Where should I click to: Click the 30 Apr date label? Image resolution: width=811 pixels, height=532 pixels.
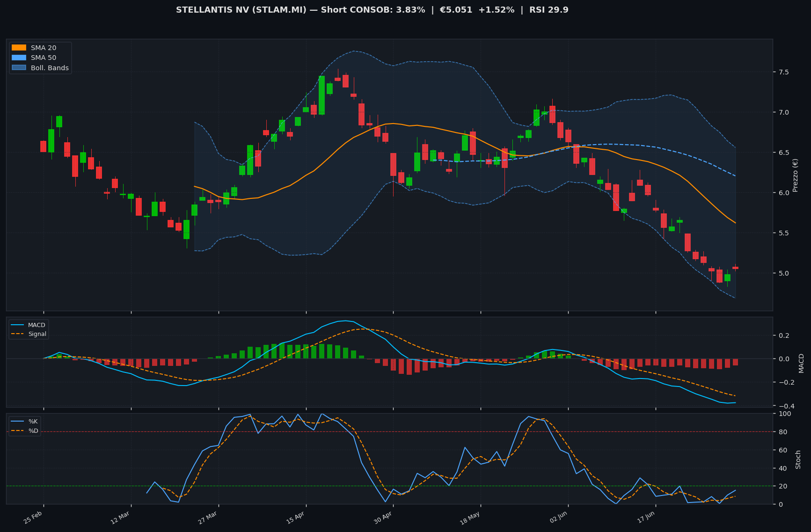[382, 518]
